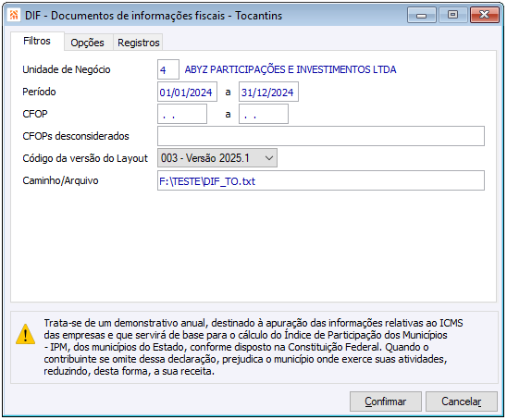Click the informational text about ICMS
Viewport: 507px width, 420px height.
(253, 347)
